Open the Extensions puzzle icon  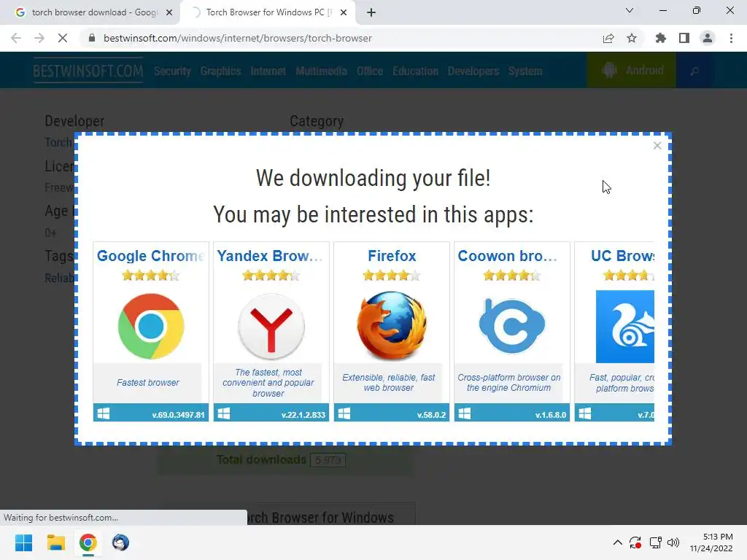[x=661, y=38]
